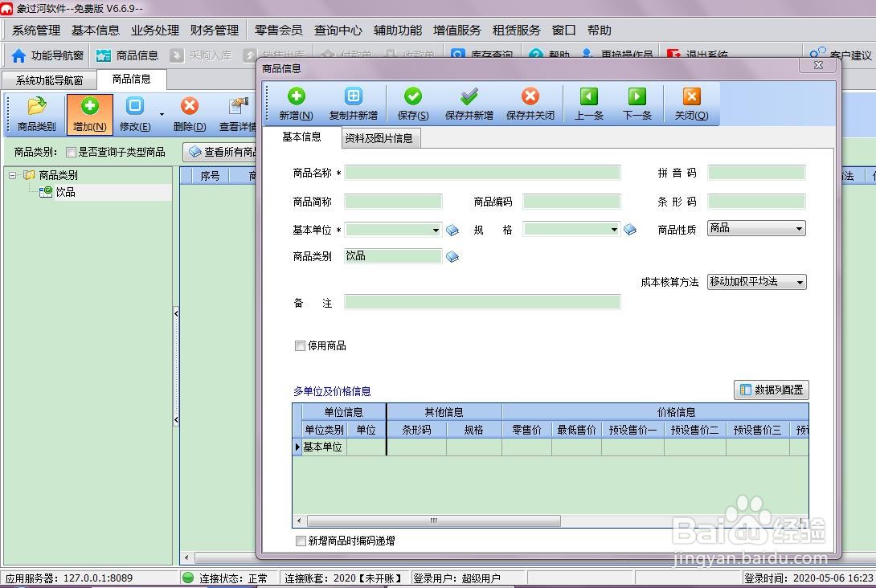Image resolution: width=876 pixels, height=588 pixels.
Task: Open the 基本信息 menu
Action: click(95, 31)
